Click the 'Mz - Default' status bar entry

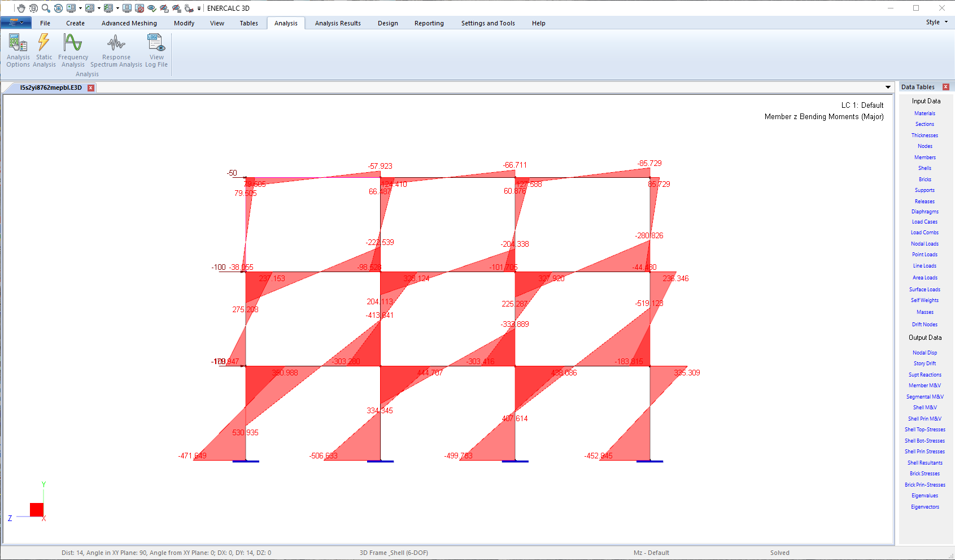tap(651, 553)
